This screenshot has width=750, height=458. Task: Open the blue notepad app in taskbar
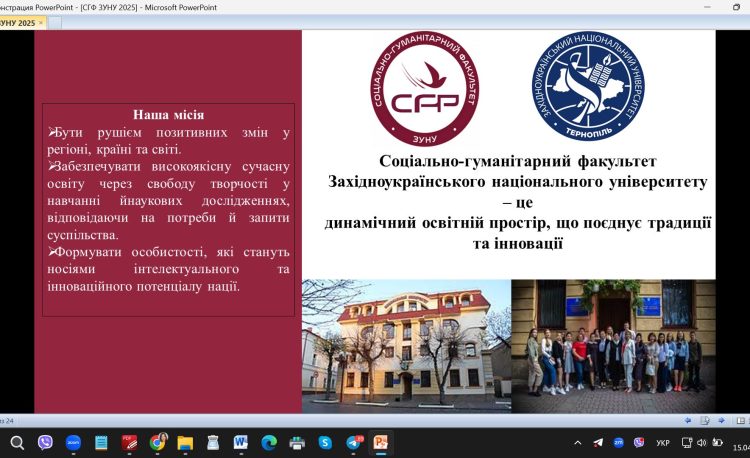coord(101,443)
